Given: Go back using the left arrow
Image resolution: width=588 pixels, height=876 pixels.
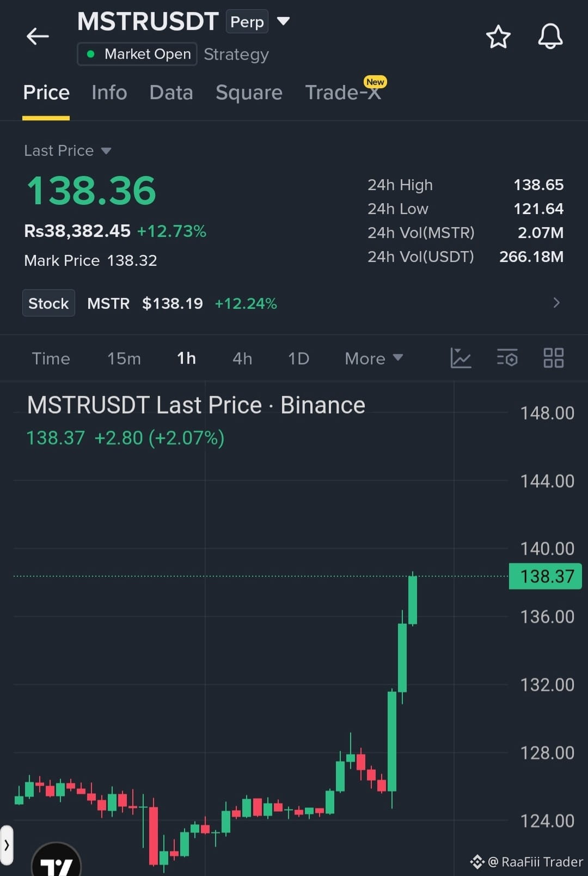Looking at the screenshot, I should point(38,36).
